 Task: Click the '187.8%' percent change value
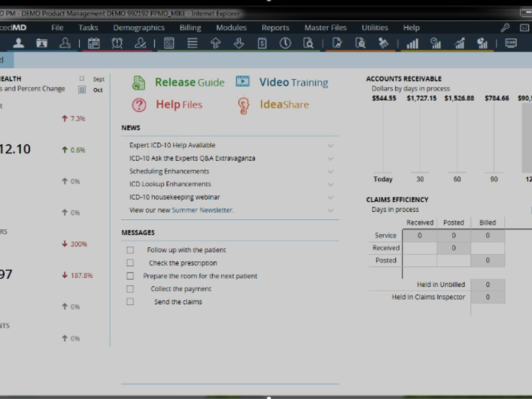pos(81,276)
